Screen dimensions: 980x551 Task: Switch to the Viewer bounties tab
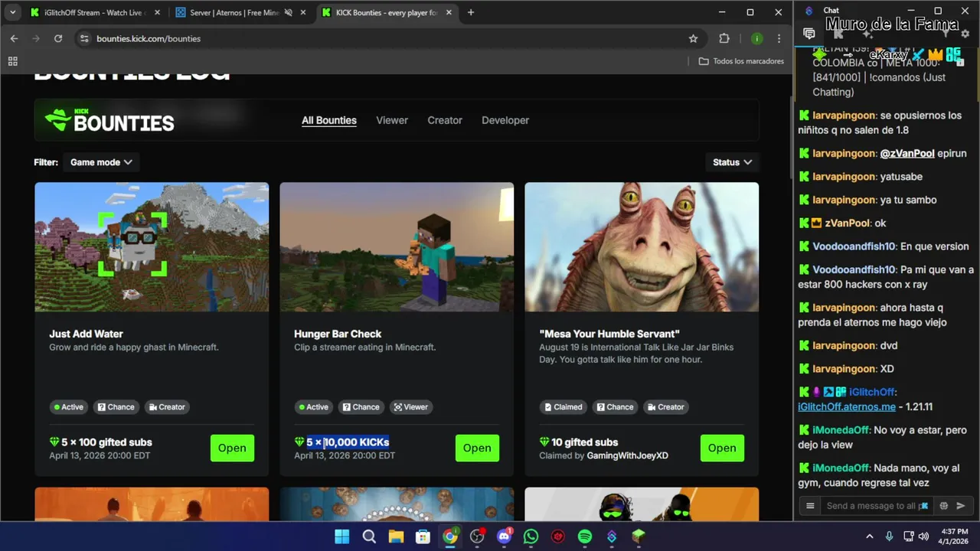tap(392, 120)
